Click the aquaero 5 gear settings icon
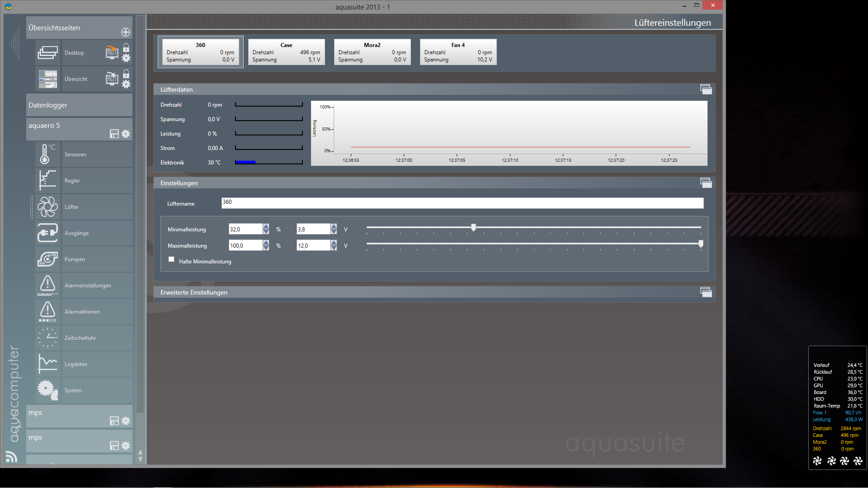Image resolution: width=868 pixels, height=488 pixels. point(126,134)
